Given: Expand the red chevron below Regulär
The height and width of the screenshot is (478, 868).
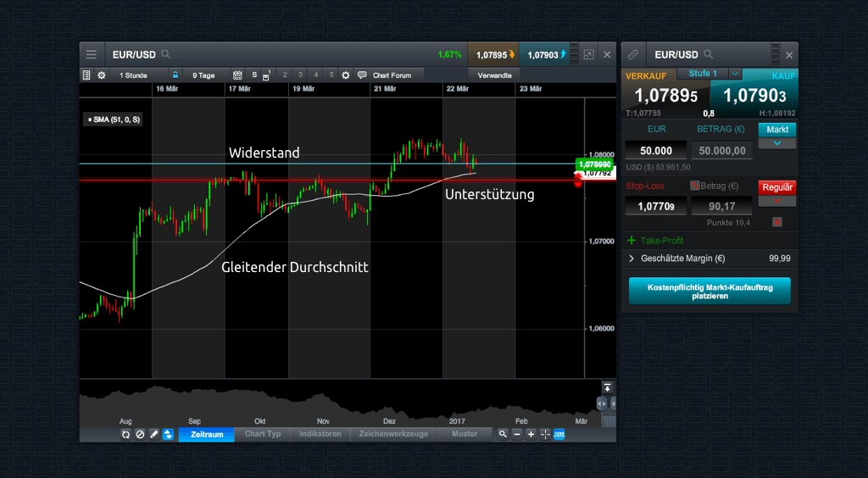Looking at the screenshot, I should 777,201.
